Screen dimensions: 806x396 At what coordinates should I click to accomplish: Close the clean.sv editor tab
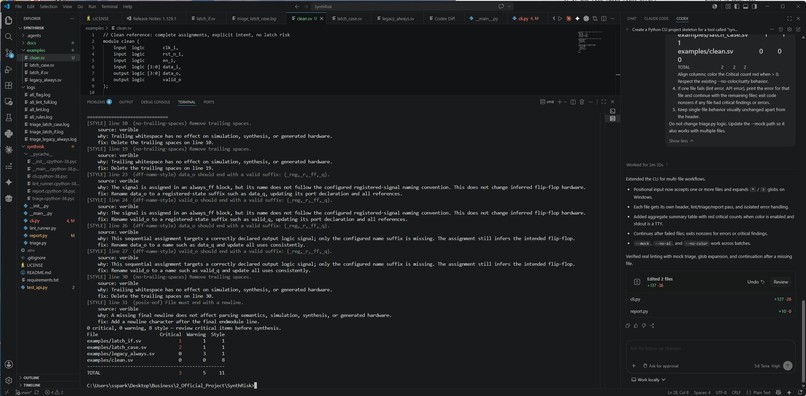click(x=321, y=19)
